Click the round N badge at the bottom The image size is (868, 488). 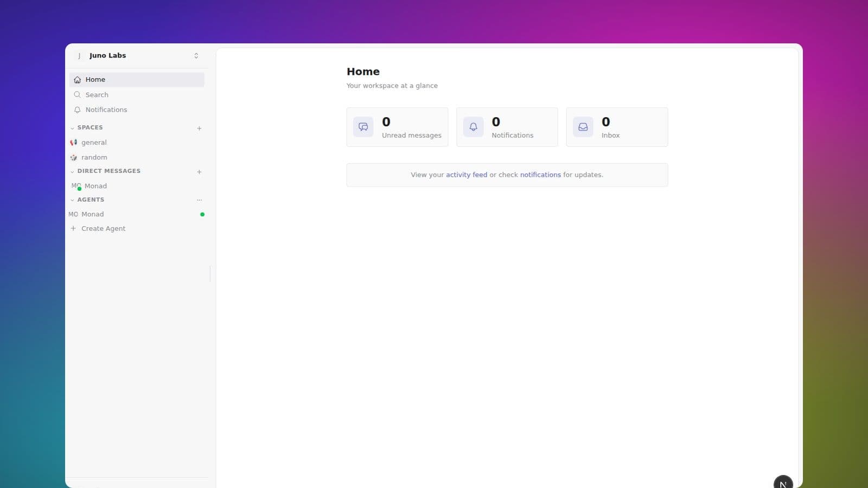[783, 483]
